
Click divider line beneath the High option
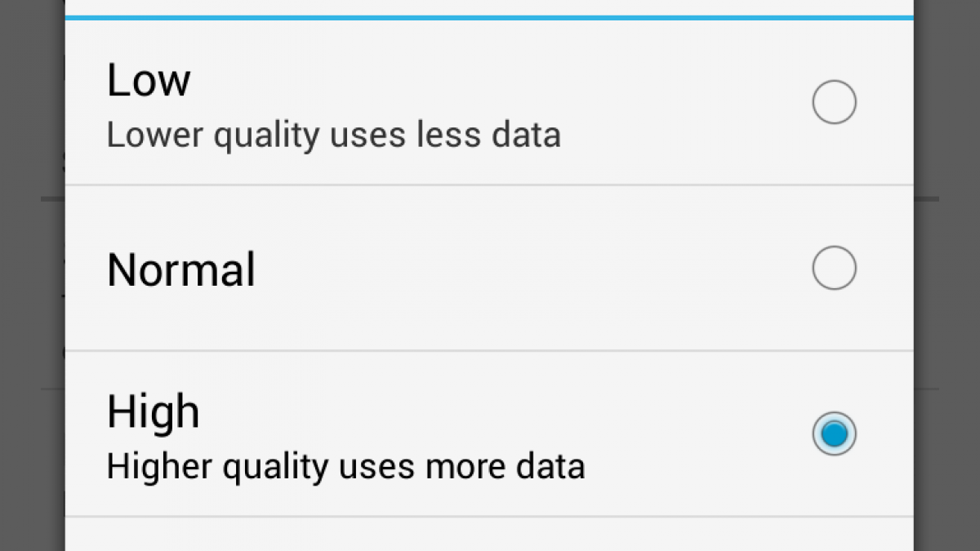pyautogui.click(x=490, y=517)
